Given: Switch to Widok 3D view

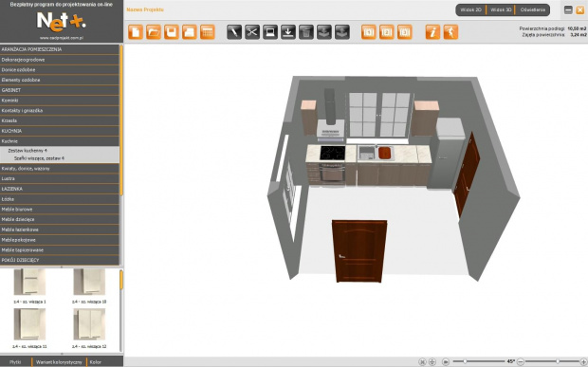Looking at the screenshot, I should click(501, 10).
